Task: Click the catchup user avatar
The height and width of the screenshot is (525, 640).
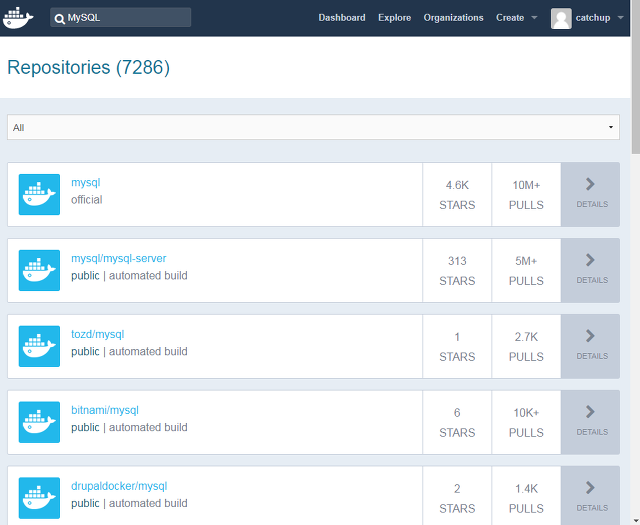Action: coord(561,18)
